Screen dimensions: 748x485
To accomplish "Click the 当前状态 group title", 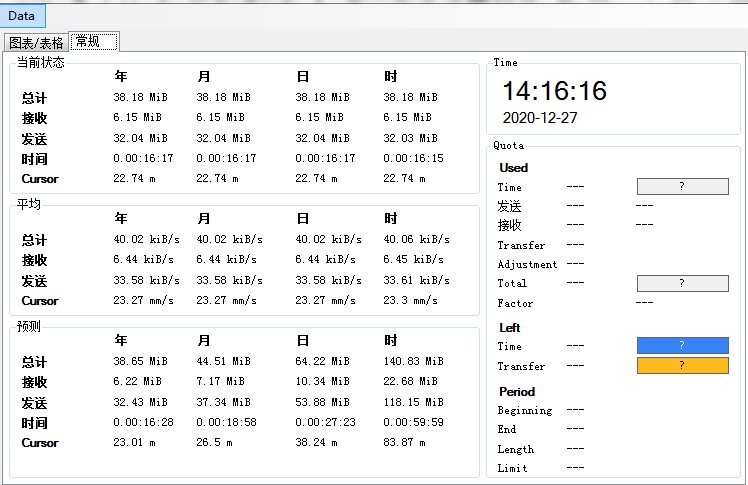I will point(40,63).
